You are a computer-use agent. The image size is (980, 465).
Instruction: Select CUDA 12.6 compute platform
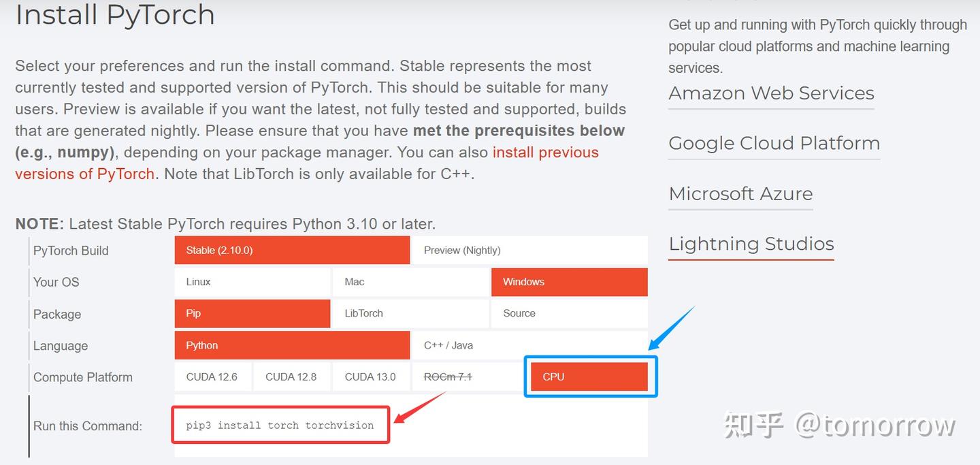(213, 377)
